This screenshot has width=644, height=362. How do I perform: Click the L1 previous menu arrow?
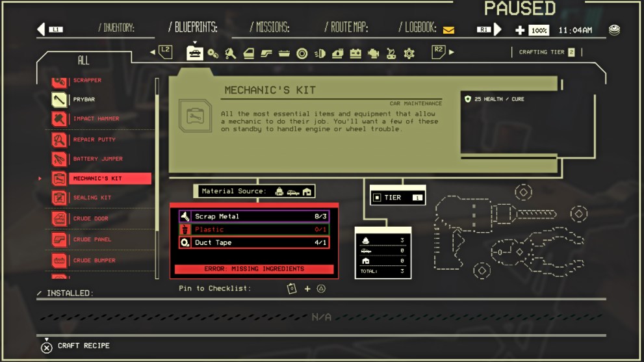(x=42, y=29)
